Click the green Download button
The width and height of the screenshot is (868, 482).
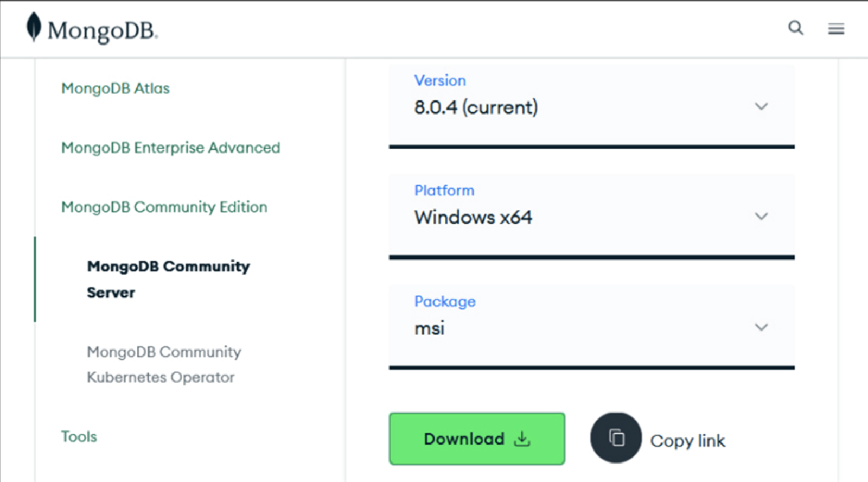pyautogui.click(x=477, y=439)
